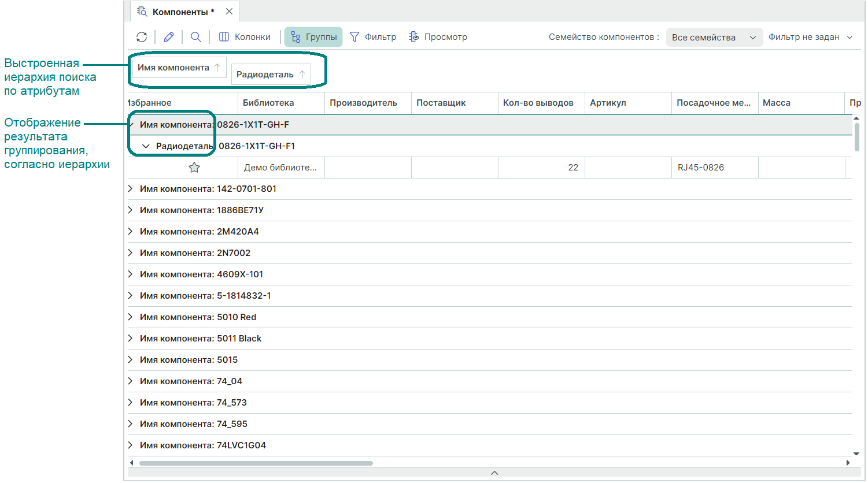868x483 pixels.
Task: Expand the 142-0701-801 component group
Action: tap(131, 189)
